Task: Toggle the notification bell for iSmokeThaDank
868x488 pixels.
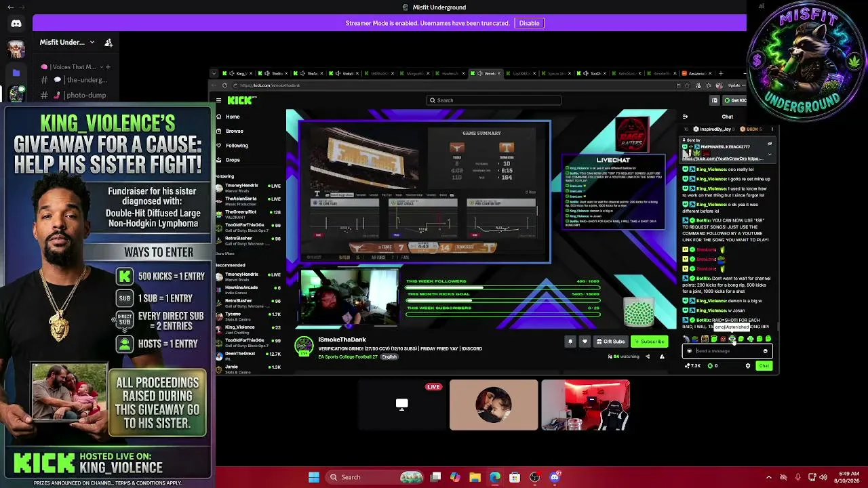Action: 570,342
